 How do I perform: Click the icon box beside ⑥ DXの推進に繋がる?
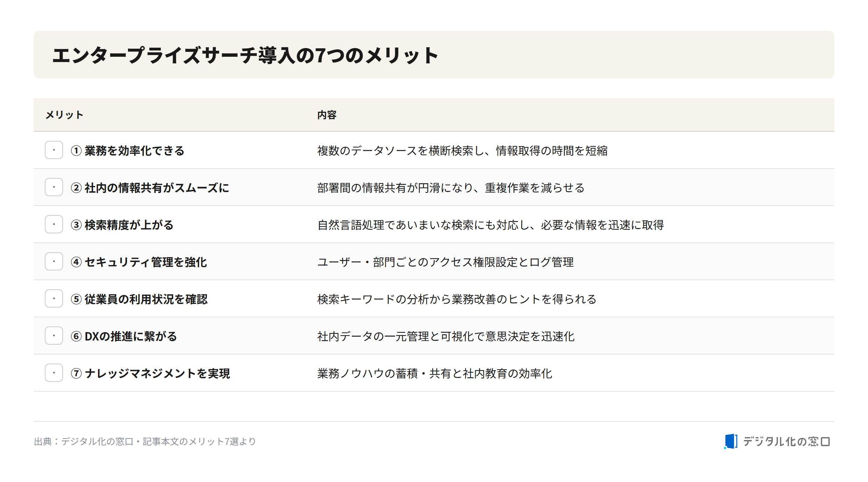pyautogui.click(x=54, y=336)
